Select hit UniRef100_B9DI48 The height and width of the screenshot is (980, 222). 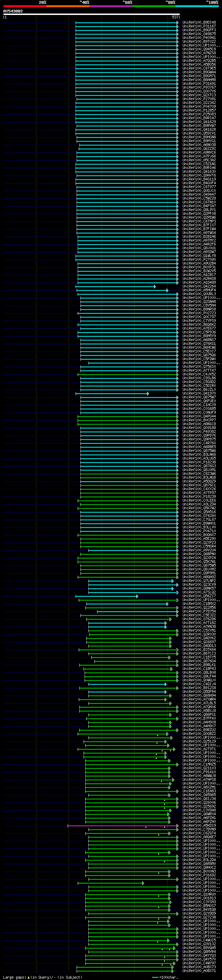pyautogui.click(x=199, y=23)
